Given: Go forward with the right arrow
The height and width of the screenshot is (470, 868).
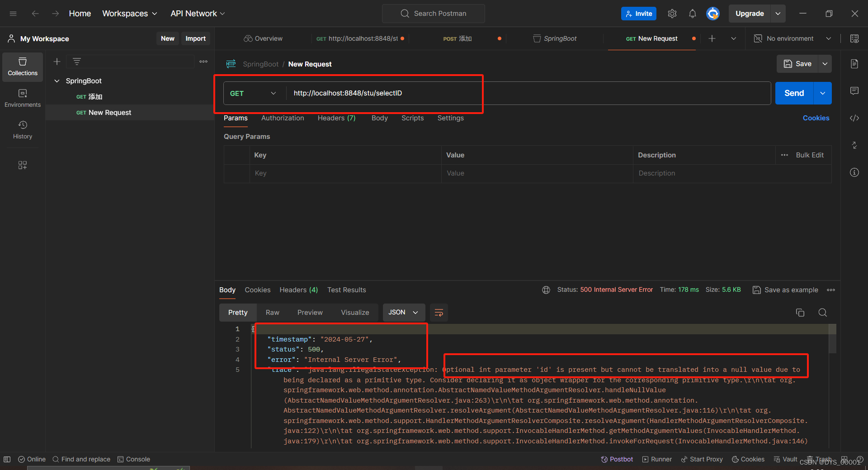Looking at the screenshot, I should pos(55,14).
